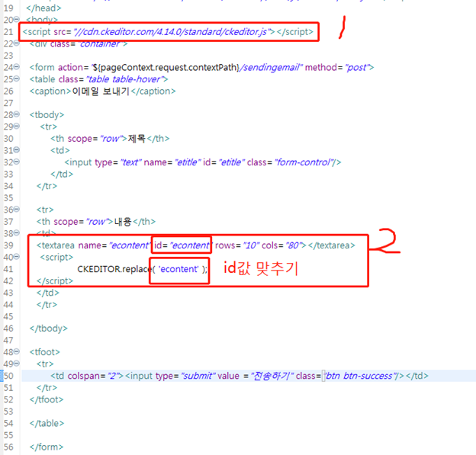Click the cdn.ckeditor.com script URL text
The width and height of the screenshot is (476, 455).
172,31
